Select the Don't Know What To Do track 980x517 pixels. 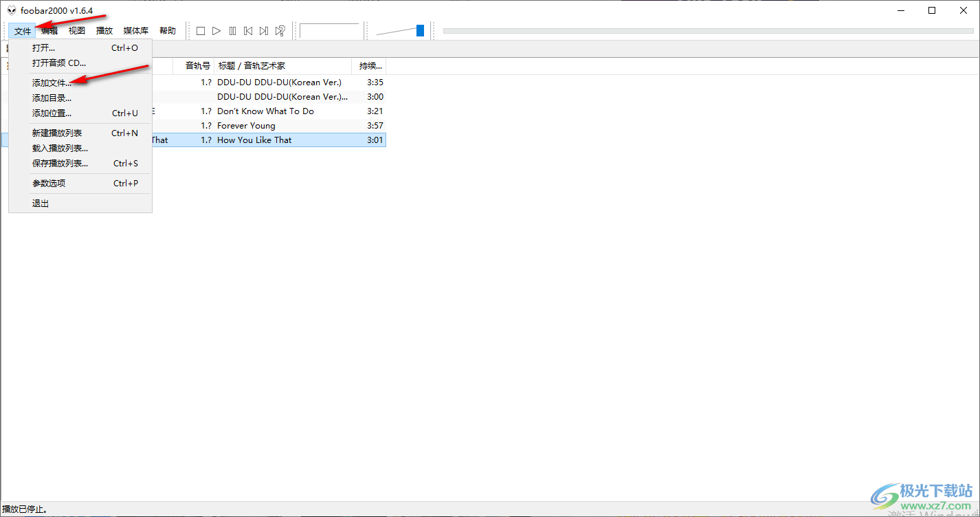[265, 111]
